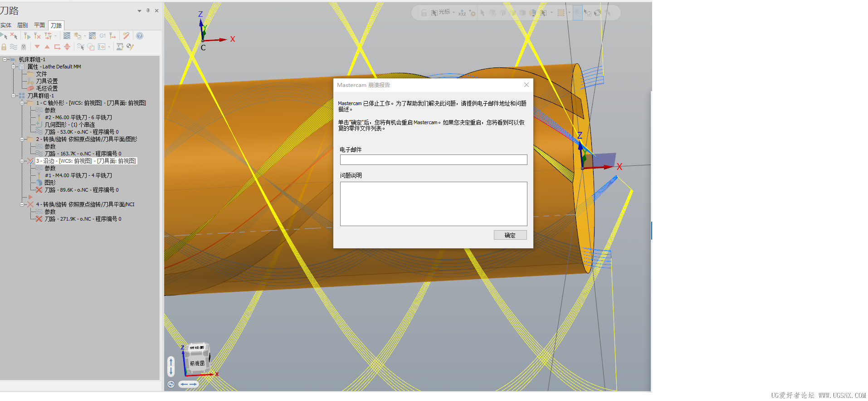Click the 前视图 face on the view cube
Image resolution: width=868 pixels, height=401 pixels.
[x=197, y=363]
